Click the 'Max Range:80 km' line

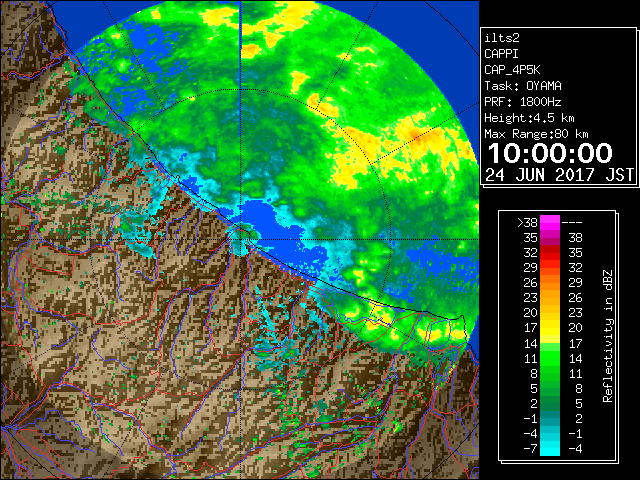point(536,134)
